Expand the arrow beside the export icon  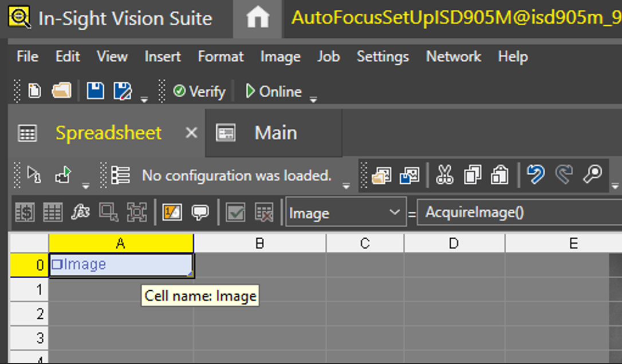pyautogui.click(x=86, y=185)
